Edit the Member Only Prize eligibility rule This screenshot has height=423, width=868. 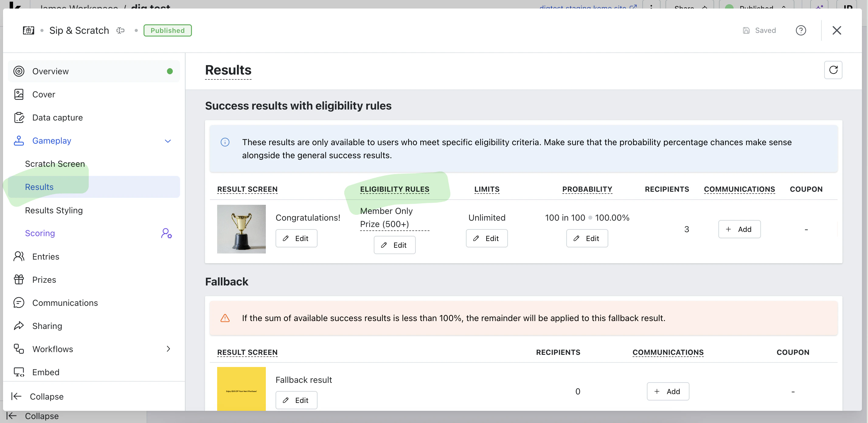click(394, 245)
